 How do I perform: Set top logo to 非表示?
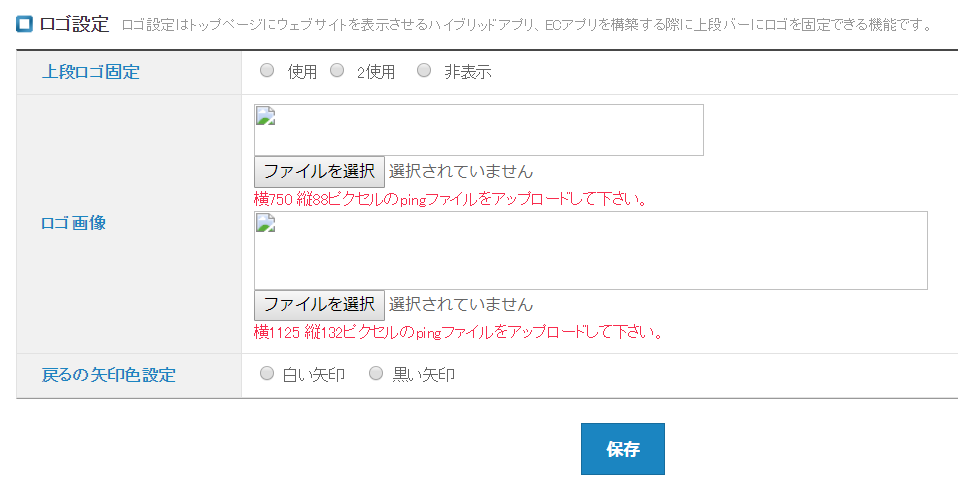point(424,71)
